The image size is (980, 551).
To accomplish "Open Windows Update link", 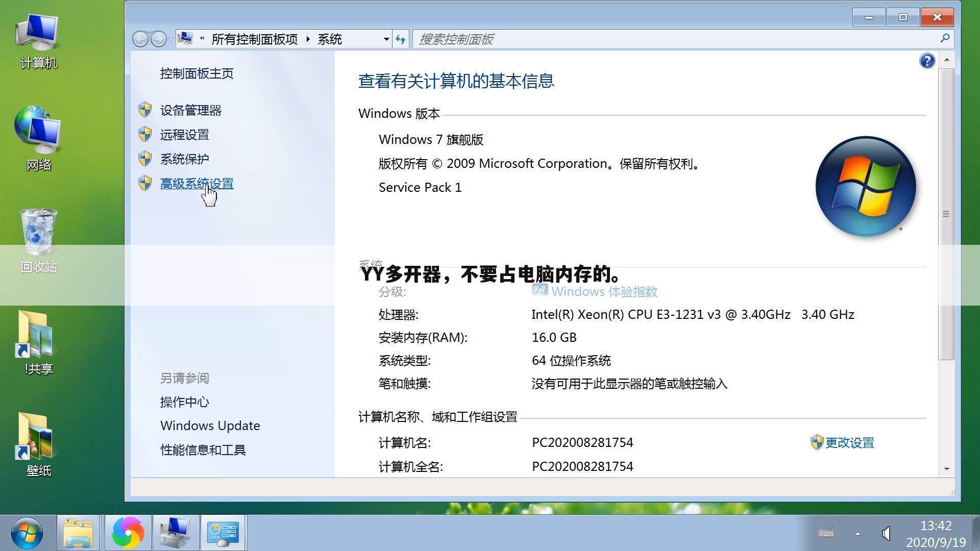I will click(x=210, y=425).
